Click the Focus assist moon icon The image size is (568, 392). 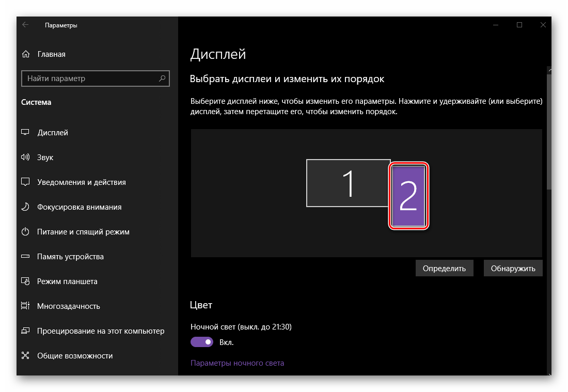pyautogui.click(x=25, y=207)
